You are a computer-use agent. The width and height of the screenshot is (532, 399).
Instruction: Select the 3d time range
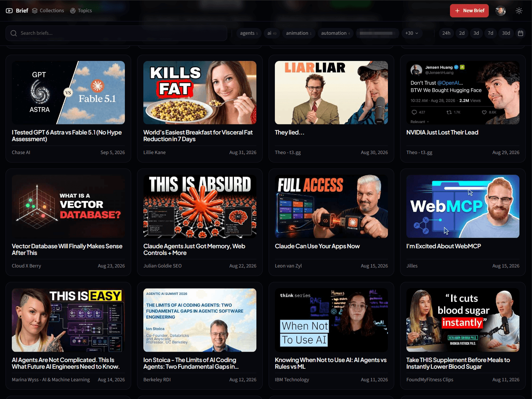click(476, 33)
